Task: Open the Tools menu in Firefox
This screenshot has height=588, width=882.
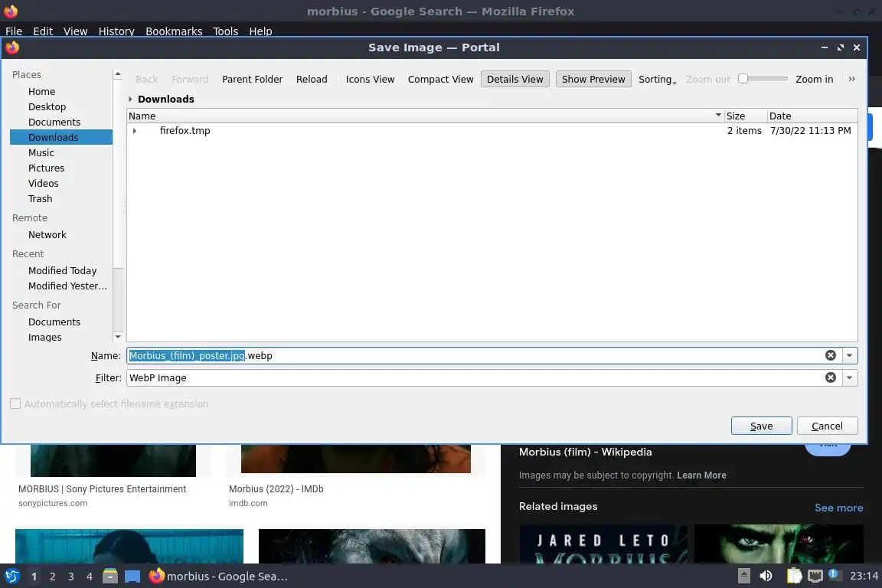Action: (x=226, y=31)
